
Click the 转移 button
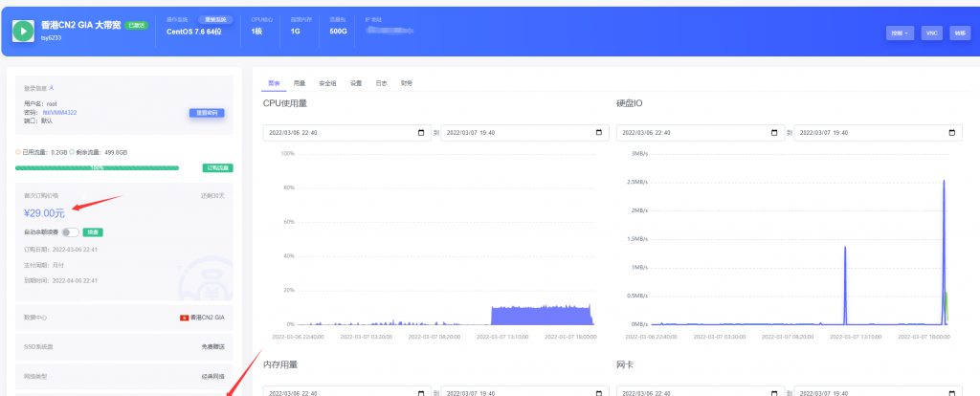pos(959,33)
